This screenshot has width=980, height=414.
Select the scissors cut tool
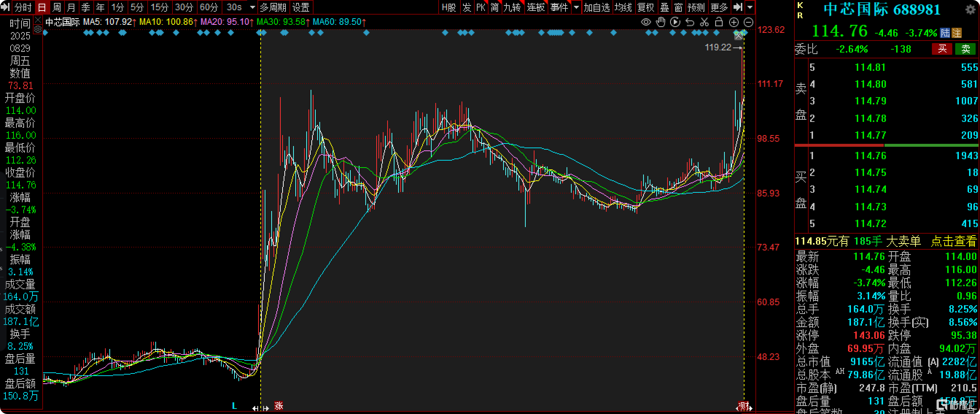click(x=704, y=22)
